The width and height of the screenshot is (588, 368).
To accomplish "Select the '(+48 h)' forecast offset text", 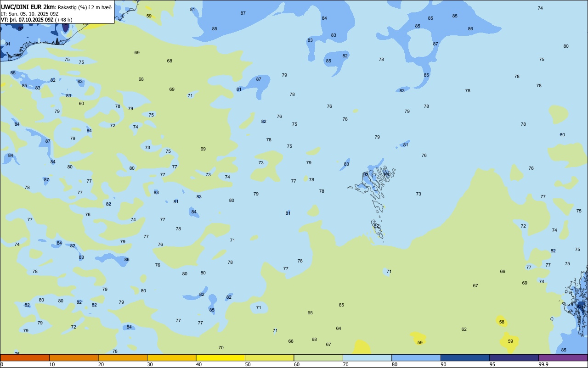I will coord(63,20).
